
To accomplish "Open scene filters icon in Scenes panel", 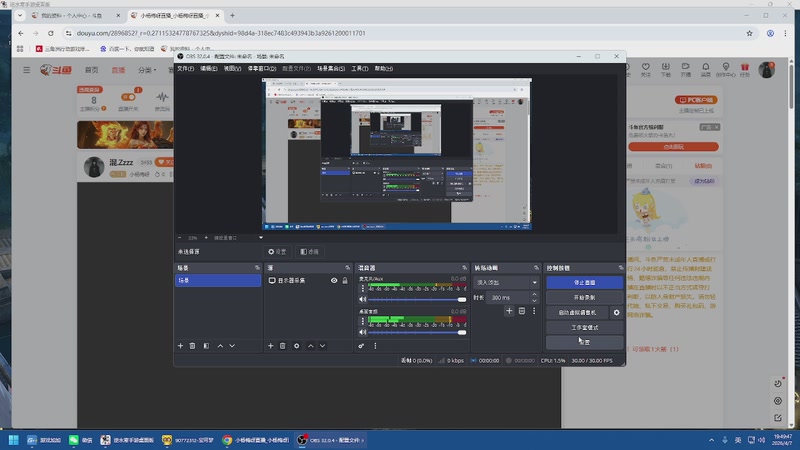I will (x=206, y=346).
